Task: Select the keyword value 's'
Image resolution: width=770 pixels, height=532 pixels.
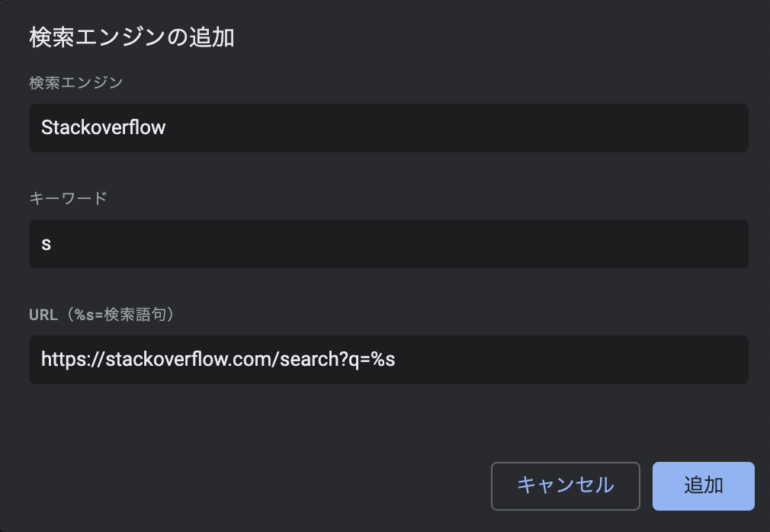Action: tap(47, 243)
